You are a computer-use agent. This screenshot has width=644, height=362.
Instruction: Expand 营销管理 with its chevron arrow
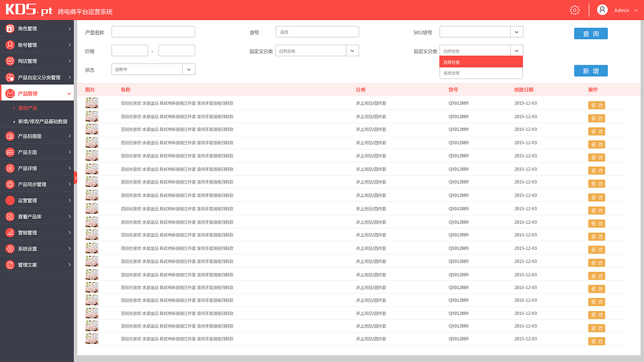69,232
